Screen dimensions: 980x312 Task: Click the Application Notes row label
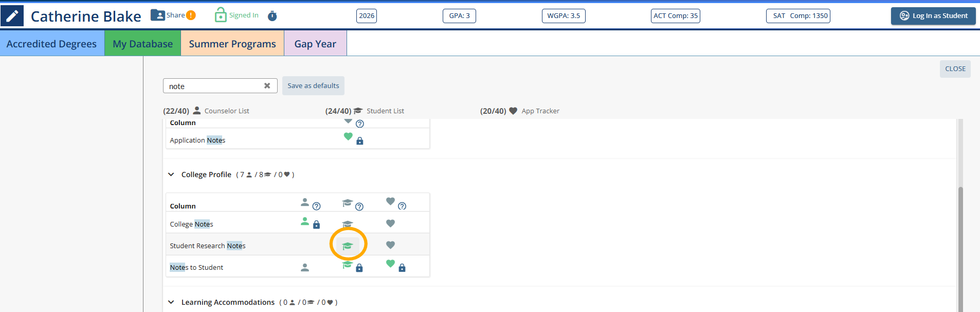click(197, 141)
